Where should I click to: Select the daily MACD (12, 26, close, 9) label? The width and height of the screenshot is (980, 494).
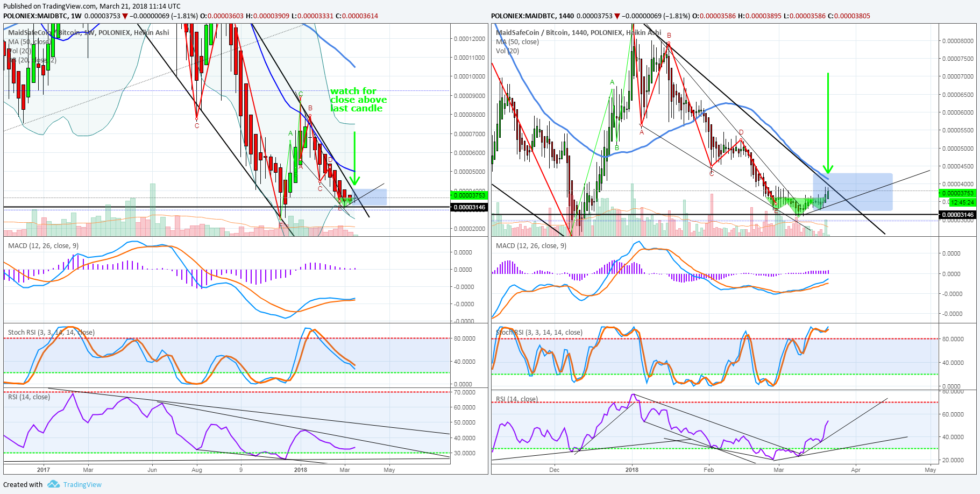pyautogui.click(x=531, y=245)
